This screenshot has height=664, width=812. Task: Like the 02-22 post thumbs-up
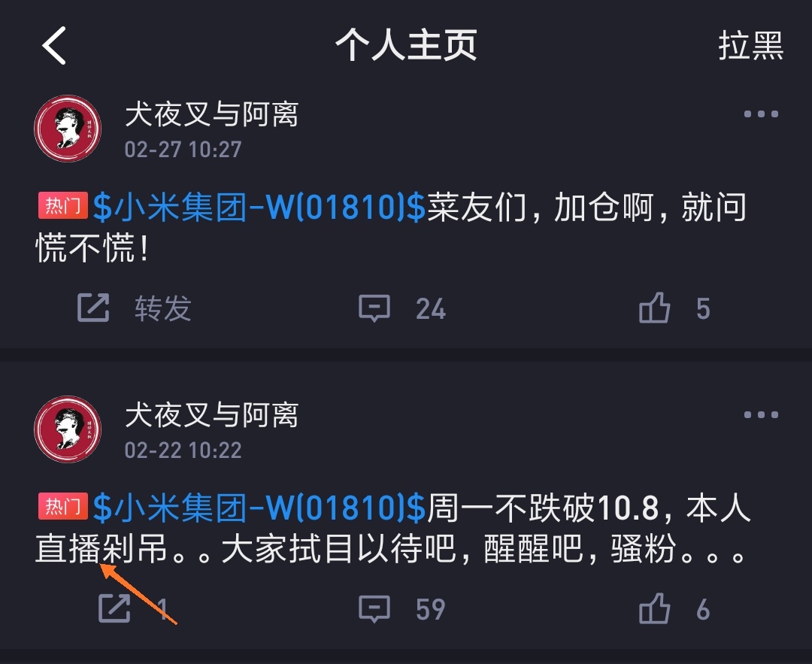point(655,608)
